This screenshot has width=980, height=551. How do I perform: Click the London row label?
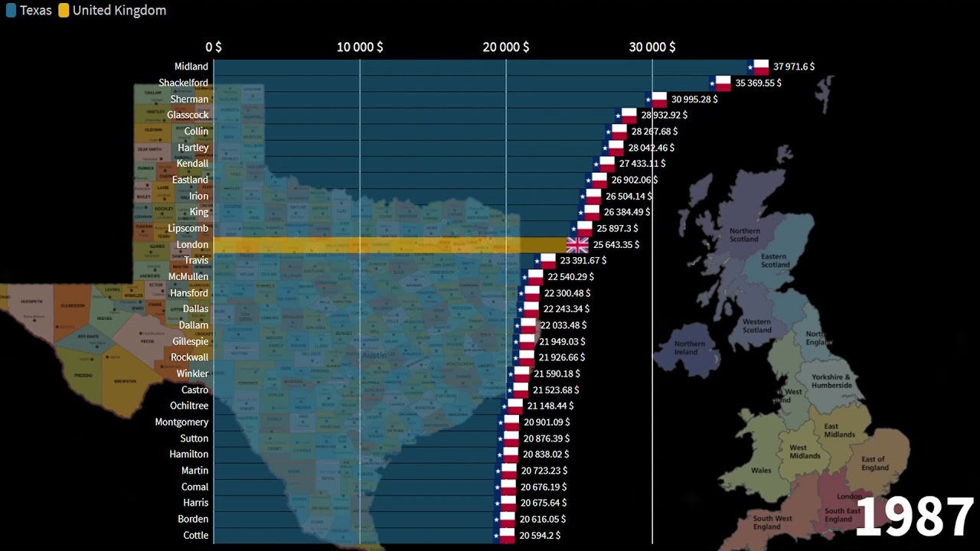(x=192, y=245)
